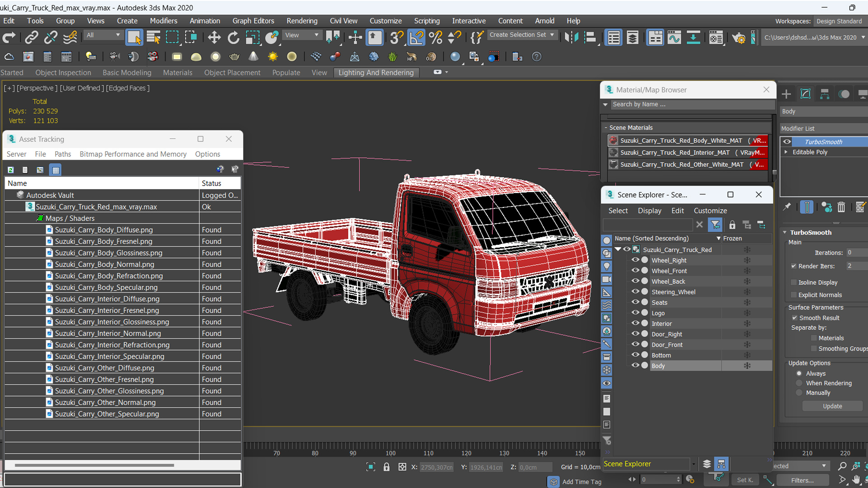Click Add Time Tag

coord(581,482)
